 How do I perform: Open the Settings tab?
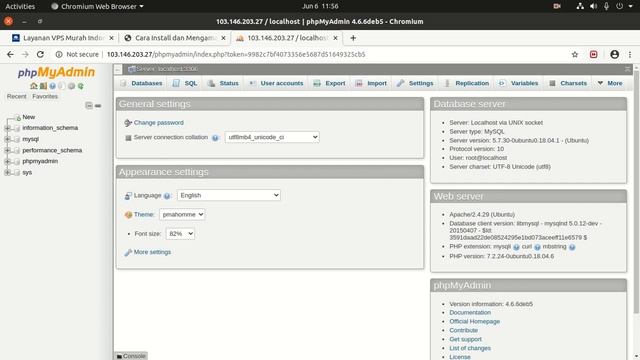415,83
